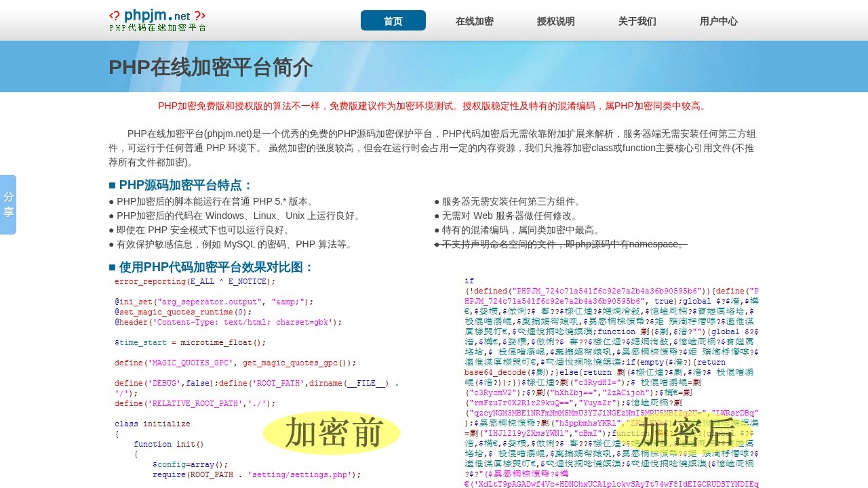868x488 pixels.
Task: Click the green tagline PHP代码在线加密平台
Action: click(157, 26)
